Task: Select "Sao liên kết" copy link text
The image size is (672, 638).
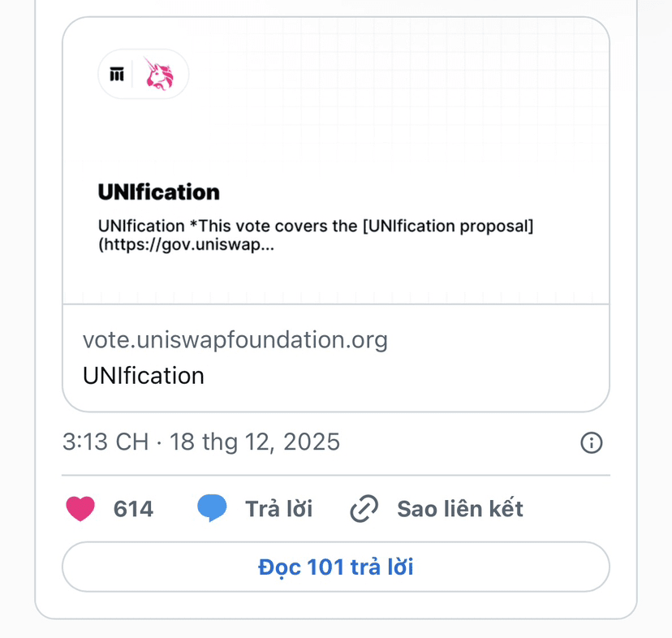Action: [x=459, y=509]
